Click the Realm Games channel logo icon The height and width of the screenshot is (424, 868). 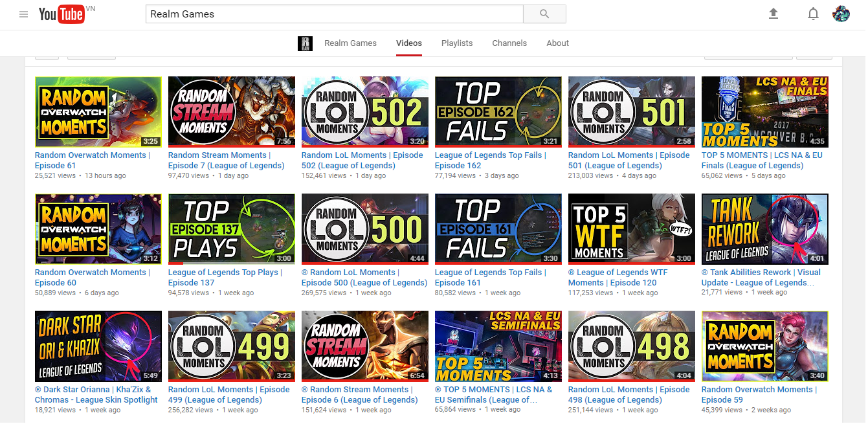tap(305, 43)
